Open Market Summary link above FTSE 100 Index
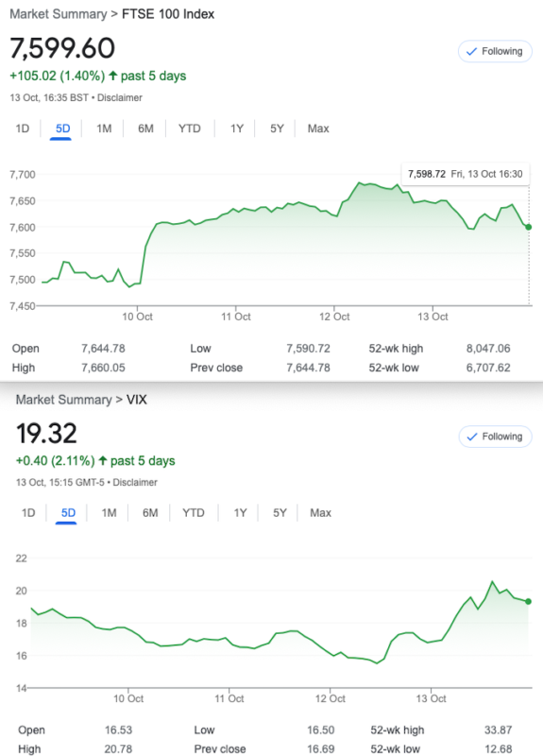This screenshot has height=756, width=543. click(59, 14)
